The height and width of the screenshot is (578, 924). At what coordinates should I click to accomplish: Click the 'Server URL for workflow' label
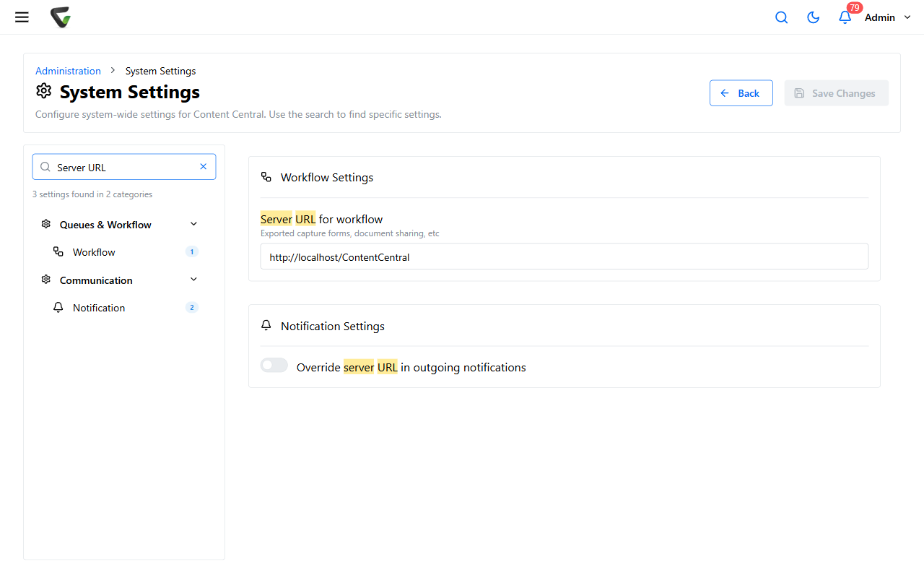coord(322,219)
